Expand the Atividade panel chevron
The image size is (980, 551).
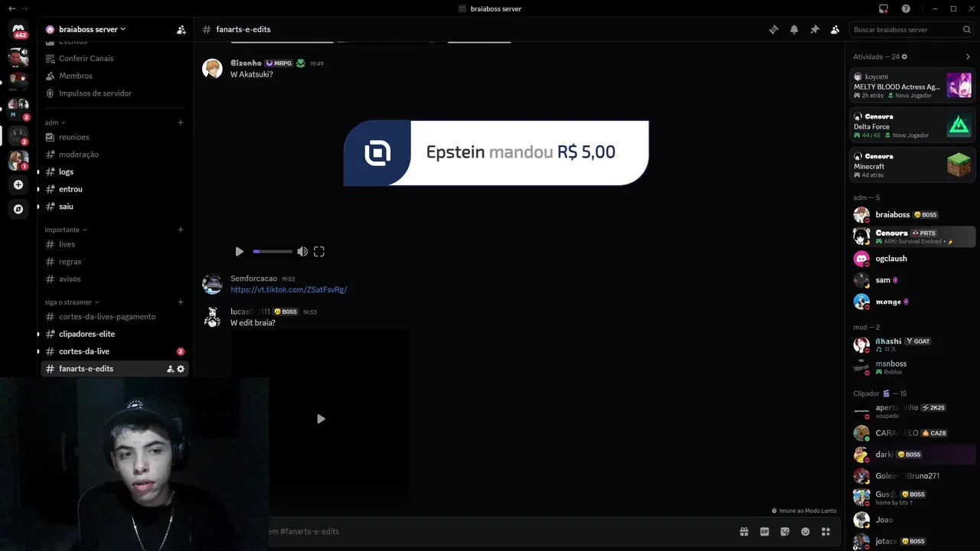(968, 57)
